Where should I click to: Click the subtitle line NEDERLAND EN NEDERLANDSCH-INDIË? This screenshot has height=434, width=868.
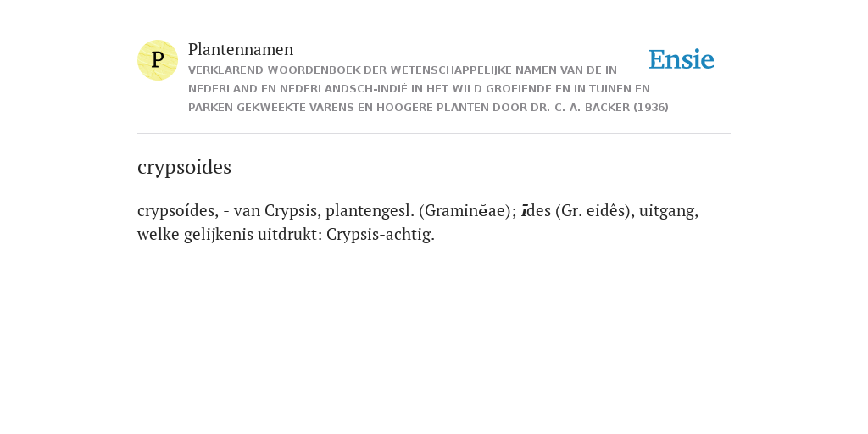(419, 88)
